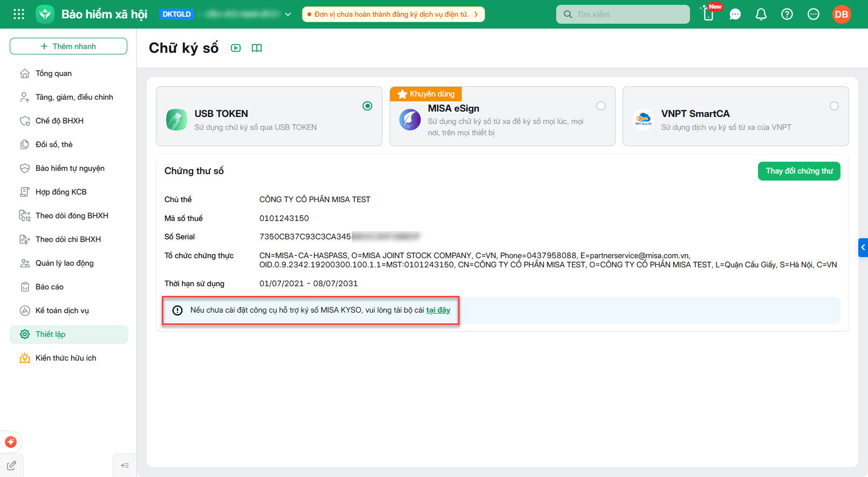
Task: Open the chat messages icon
Action: click(735, 15)
